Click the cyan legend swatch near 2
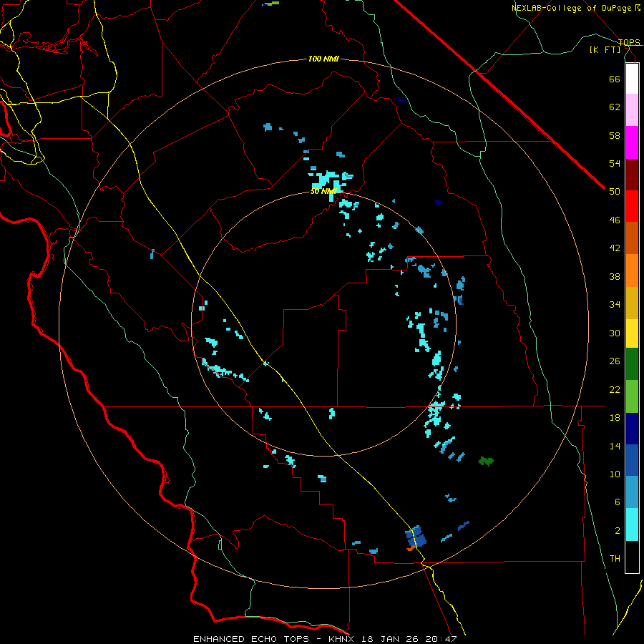Screen dimensions: 644x644 [632, 525]
